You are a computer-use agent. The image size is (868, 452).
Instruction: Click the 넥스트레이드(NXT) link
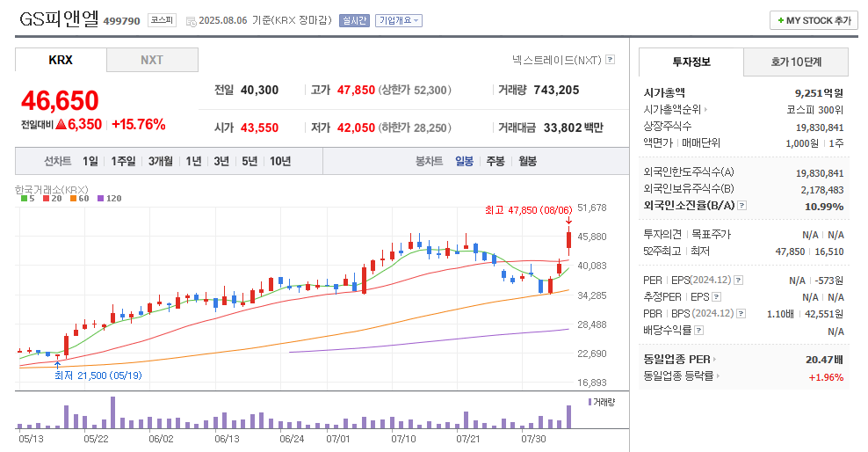tap(556, 60)
